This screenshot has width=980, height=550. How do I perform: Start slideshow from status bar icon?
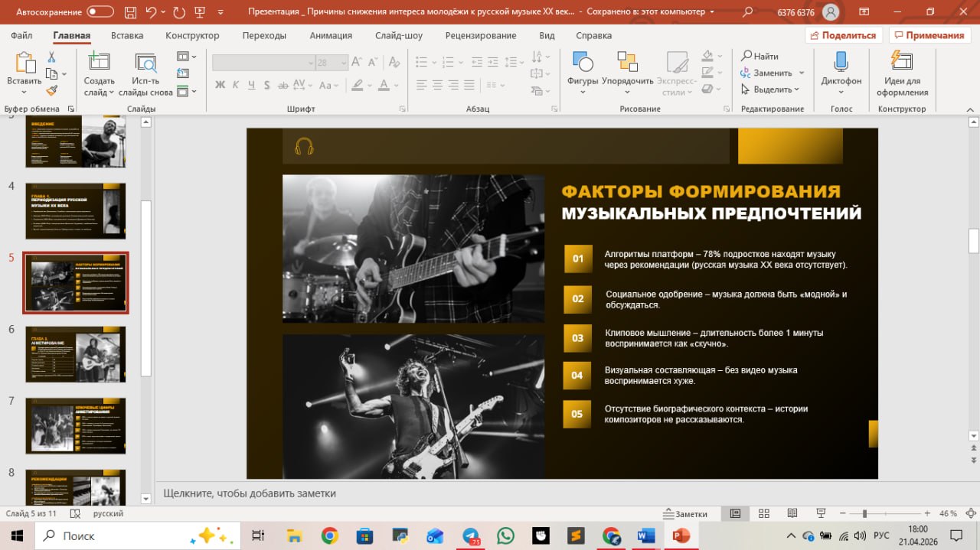(821, 513)
